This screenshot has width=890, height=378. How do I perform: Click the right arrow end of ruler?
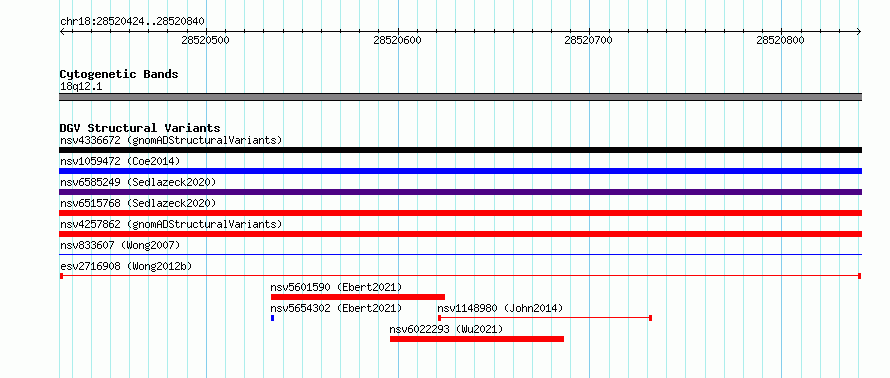(859, 31)
